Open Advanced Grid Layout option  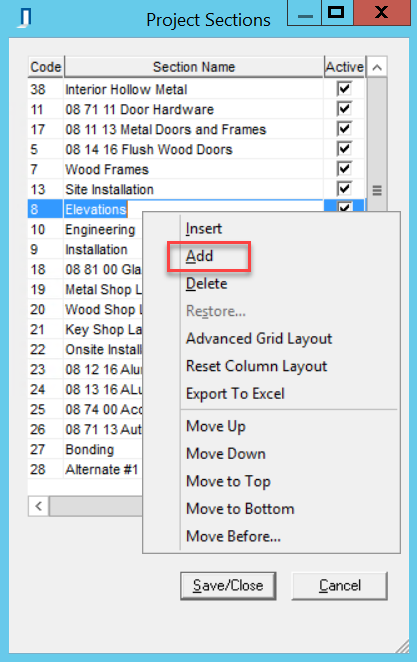(259, 339)
